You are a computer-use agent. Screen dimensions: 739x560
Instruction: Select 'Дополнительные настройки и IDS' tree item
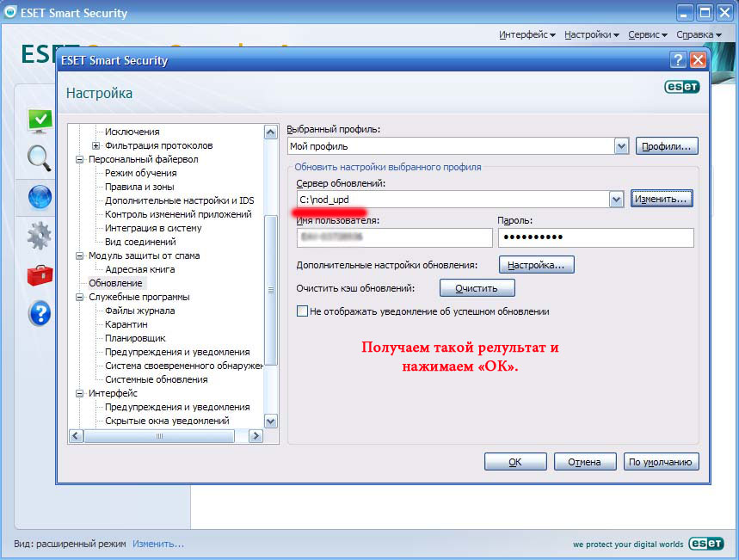click(x=180, y=200)
